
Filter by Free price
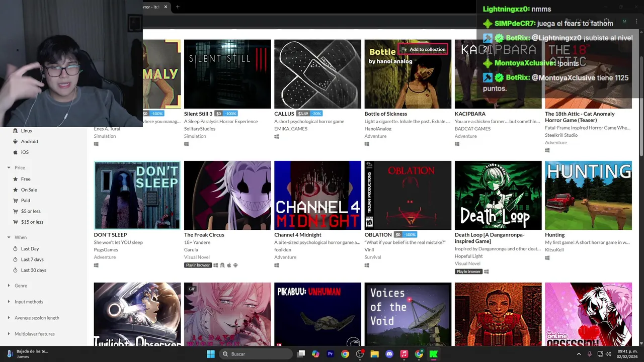point(26,179)
